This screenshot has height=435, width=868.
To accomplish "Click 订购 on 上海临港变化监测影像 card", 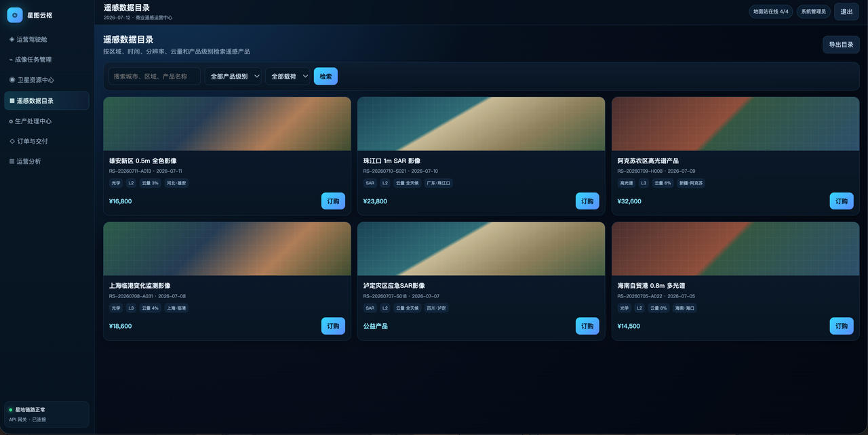I will [x=333, y=326].
